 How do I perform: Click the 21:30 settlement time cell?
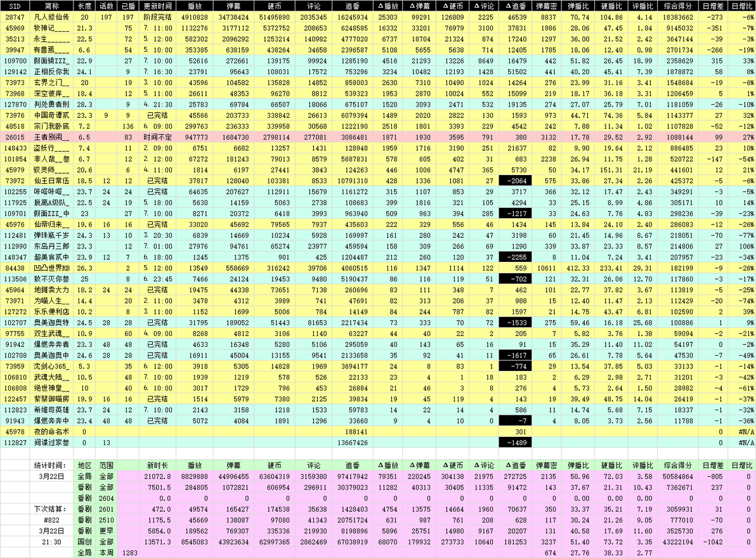coord(52,542)
